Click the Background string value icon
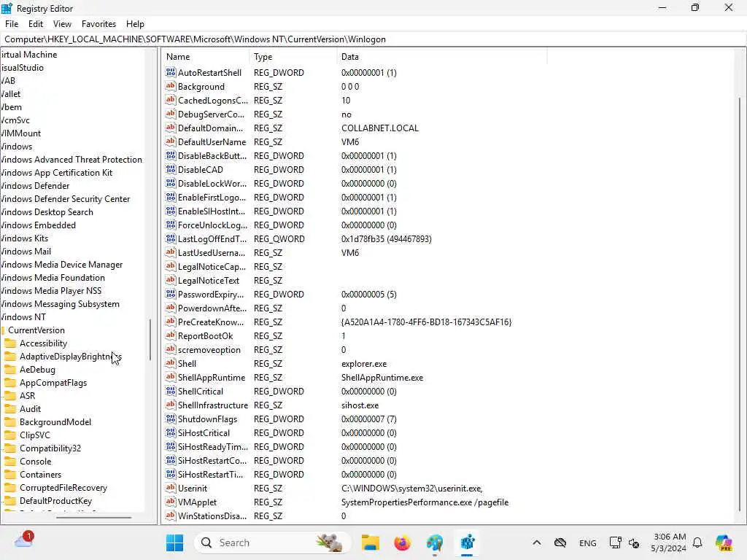 point(170,86)
